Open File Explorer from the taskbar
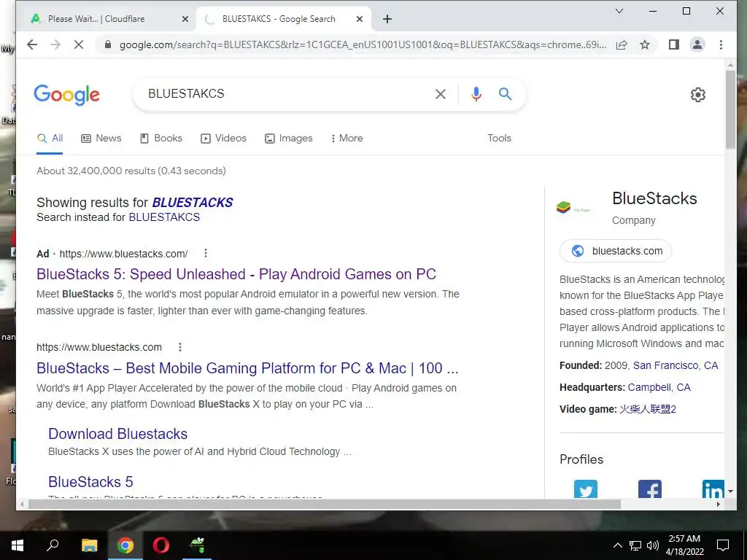Viewport: 747px width, 560px height. pyautogui.click(x=89, y=545)
